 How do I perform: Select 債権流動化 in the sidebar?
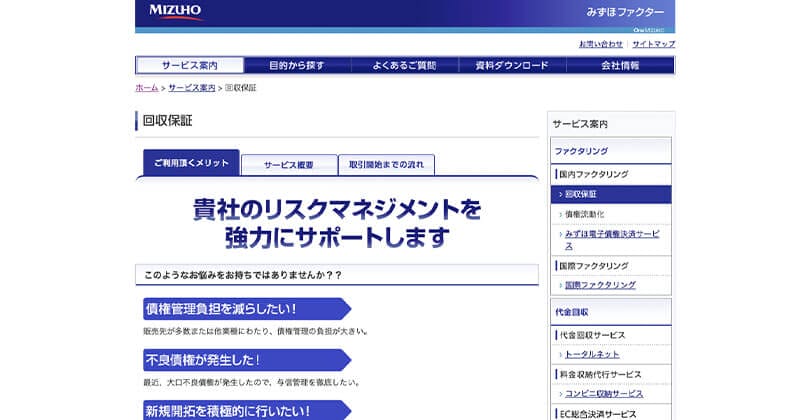click(x=584, y=214)
